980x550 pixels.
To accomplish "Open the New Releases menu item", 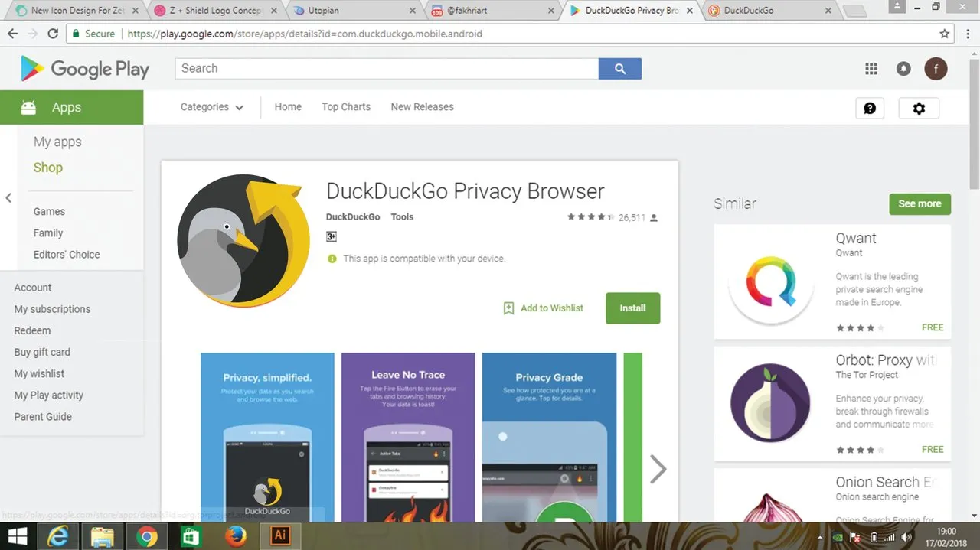I will point(423,107).
